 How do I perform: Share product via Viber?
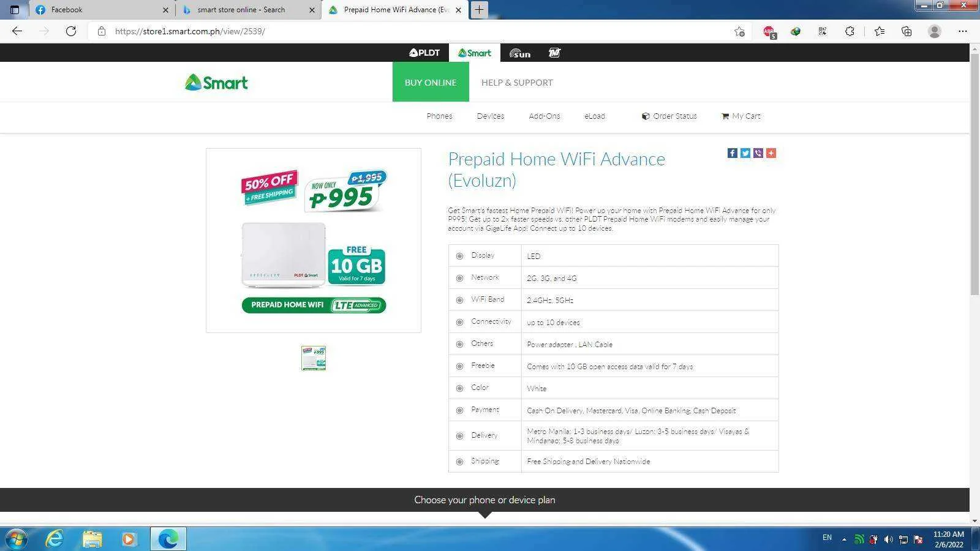click(x=758, y=153)
